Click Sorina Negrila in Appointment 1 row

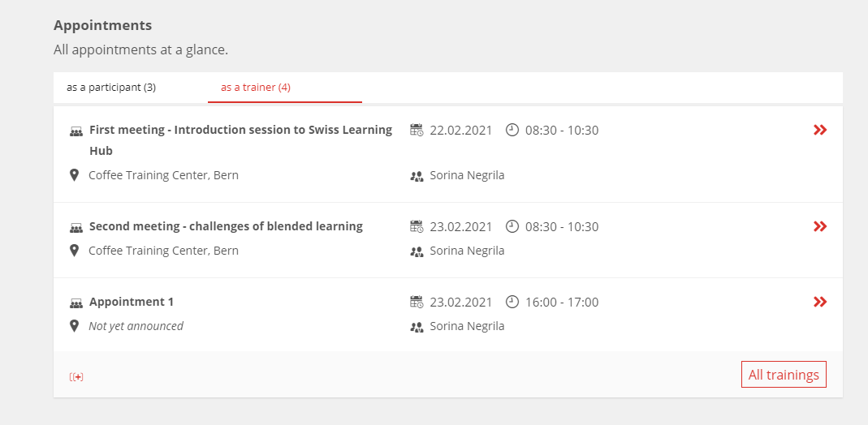467,326
